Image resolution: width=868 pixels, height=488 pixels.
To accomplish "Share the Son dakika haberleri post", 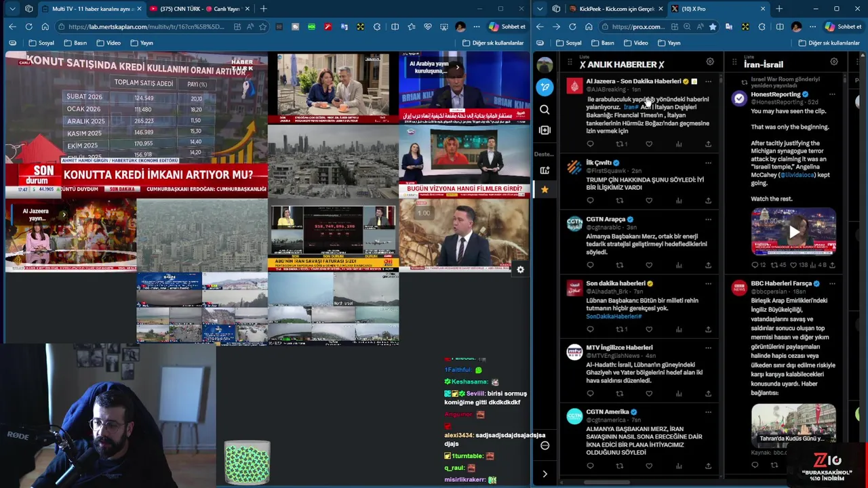I will [708, 329].
